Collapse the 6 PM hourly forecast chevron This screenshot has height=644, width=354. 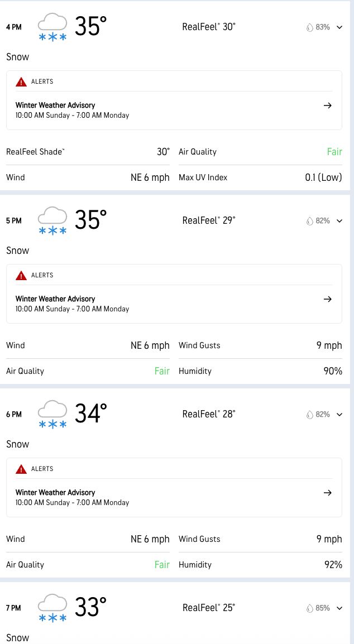click(339, 414)
